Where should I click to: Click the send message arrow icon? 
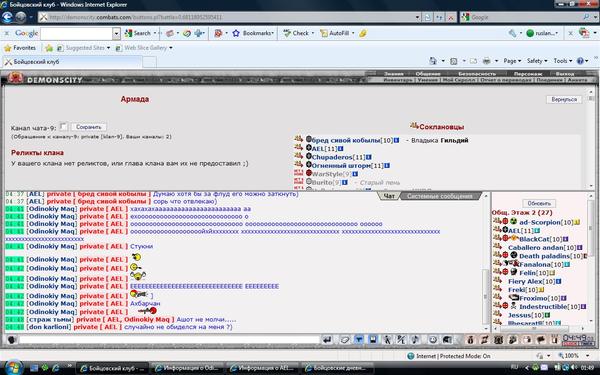tap(327, 339)
